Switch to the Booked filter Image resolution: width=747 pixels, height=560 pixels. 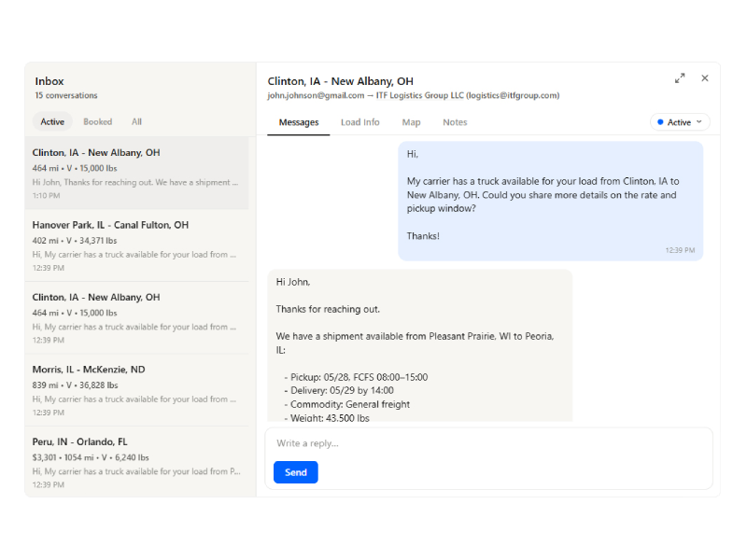(x=98, y=122)
